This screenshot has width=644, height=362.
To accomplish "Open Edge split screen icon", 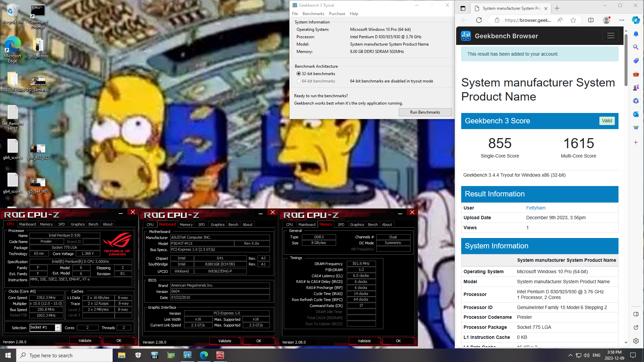I will coord(591,20).
